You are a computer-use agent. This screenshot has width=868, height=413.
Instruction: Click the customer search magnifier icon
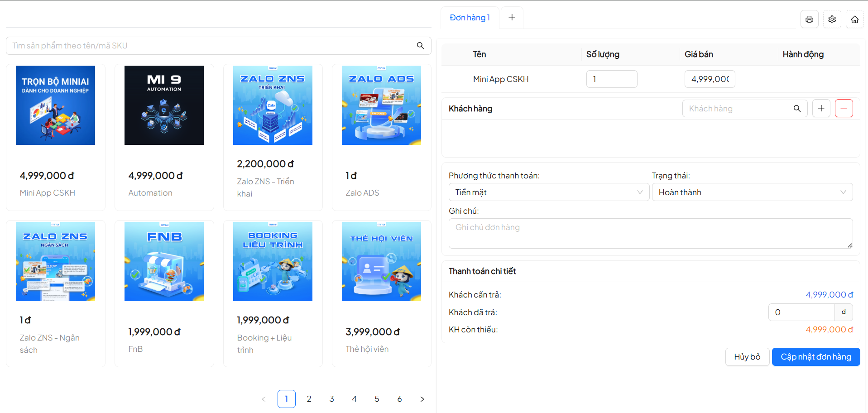click(797, 109)
